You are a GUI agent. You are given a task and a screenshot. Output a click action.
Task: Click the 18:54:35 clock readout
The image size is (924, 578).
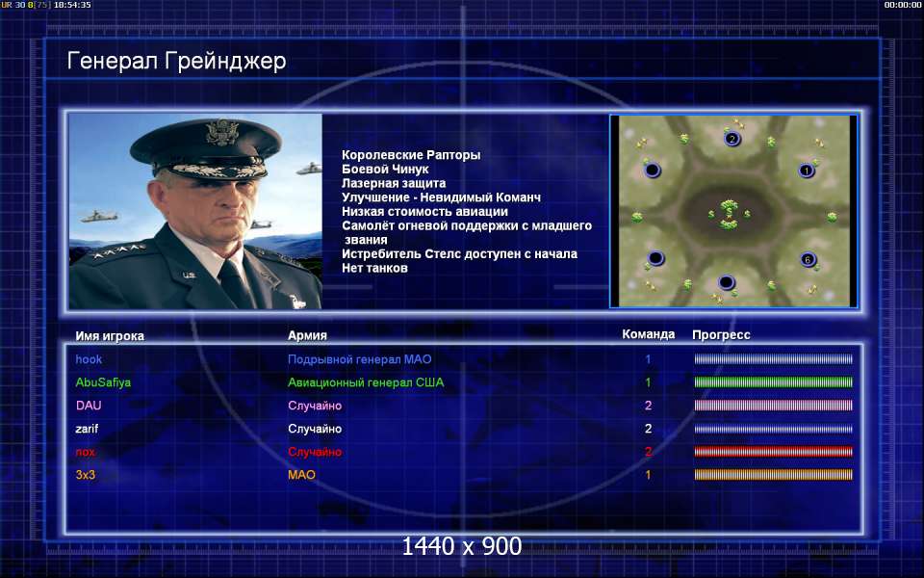[72, 5]
